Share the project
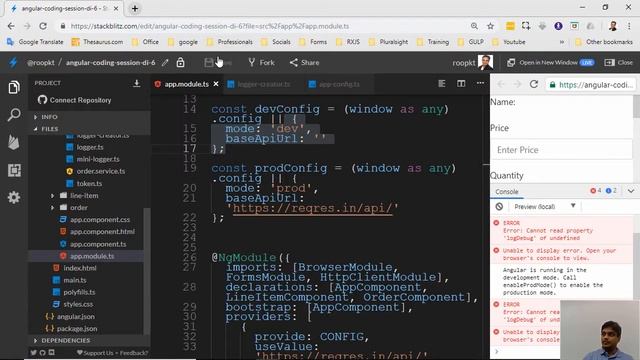This screenshot has width=640, height=360. click(x=304, y=62)
